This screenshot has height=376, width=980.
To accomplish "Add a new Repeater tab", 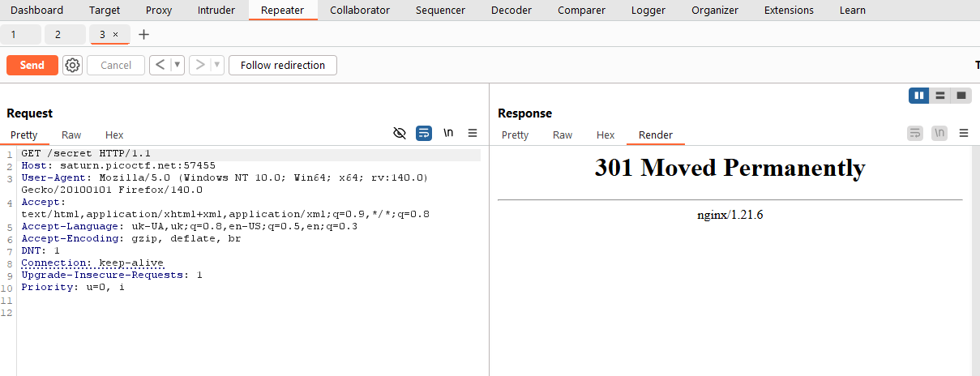I will tap(144, 35).
